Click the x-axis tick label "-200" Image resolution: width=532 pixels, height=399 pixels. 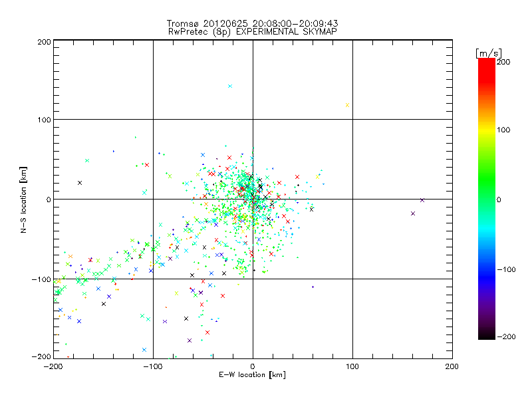(53, 367)
